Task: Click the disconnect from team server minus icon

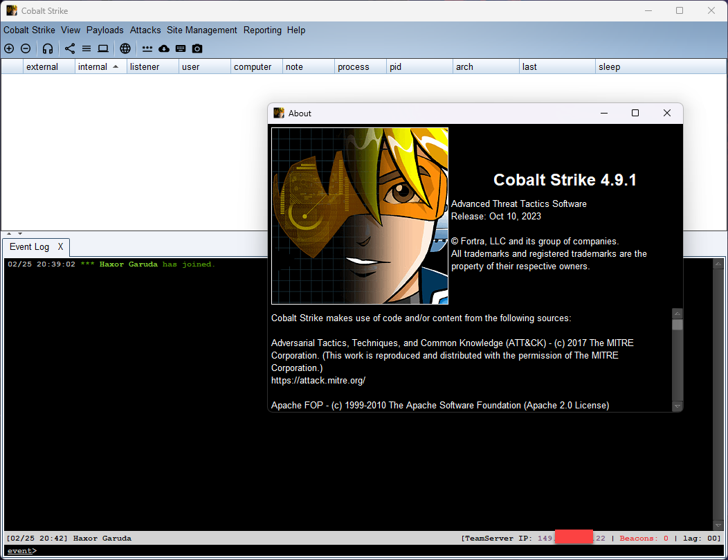Action: (x=26, y=48)
